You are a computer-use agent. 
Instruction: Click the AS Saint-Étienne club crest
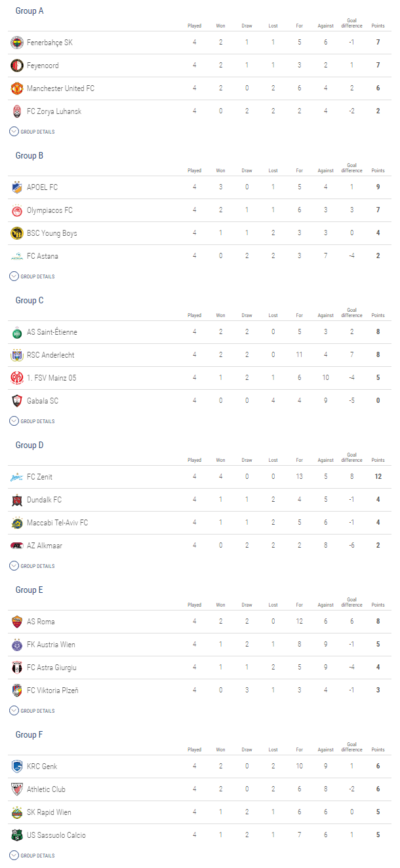(17, 332)
